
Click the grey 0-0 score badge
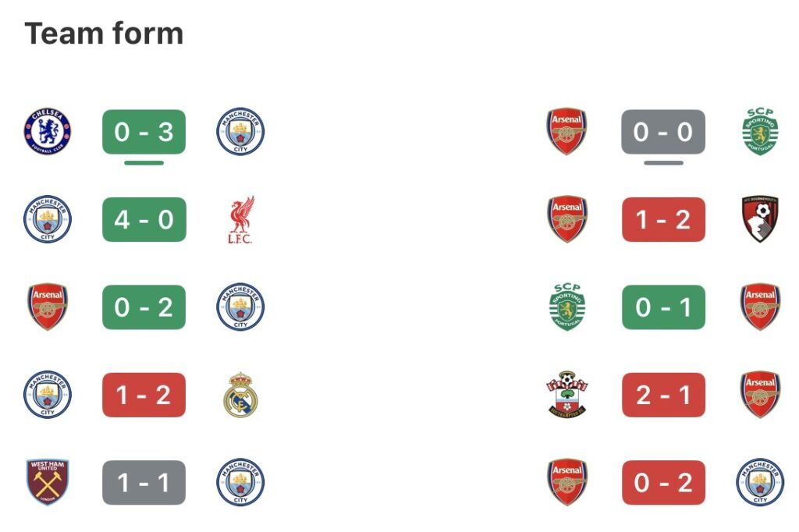point(663,132)
